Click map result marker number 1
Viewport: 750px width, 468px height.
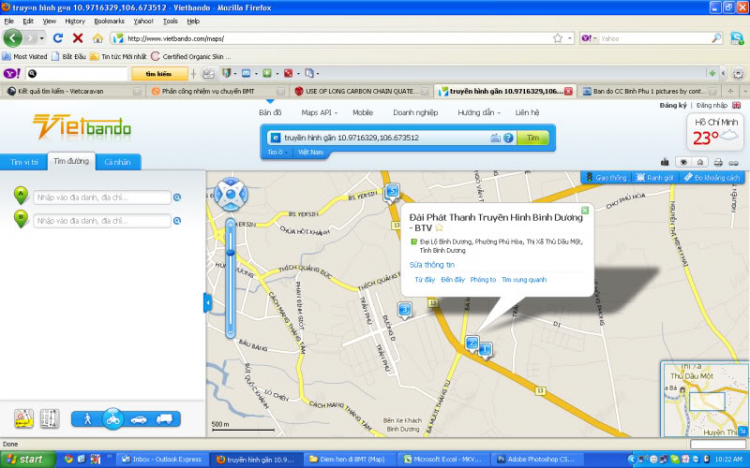[x=485, y=350]
